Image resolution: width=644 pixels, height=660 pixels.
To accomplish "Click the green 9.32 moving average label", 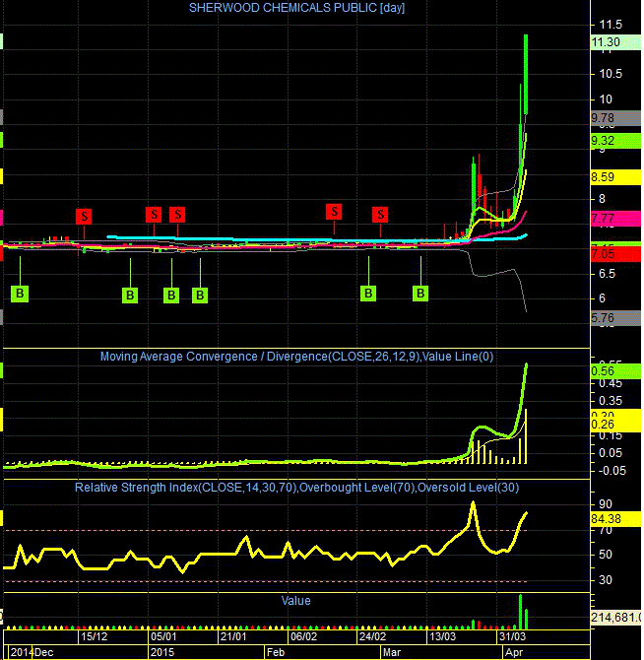I will pos(615,141).
